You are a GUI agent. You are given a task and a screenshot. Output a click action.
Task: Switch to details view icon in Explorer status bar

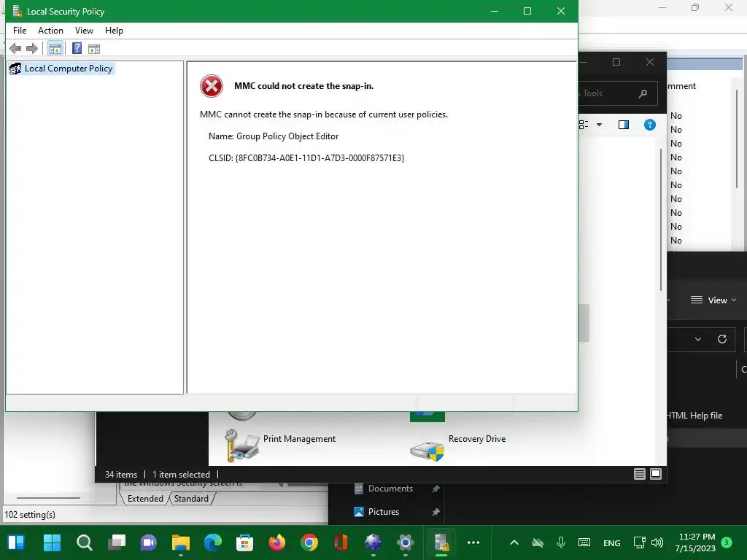click(x=640, y=474)
